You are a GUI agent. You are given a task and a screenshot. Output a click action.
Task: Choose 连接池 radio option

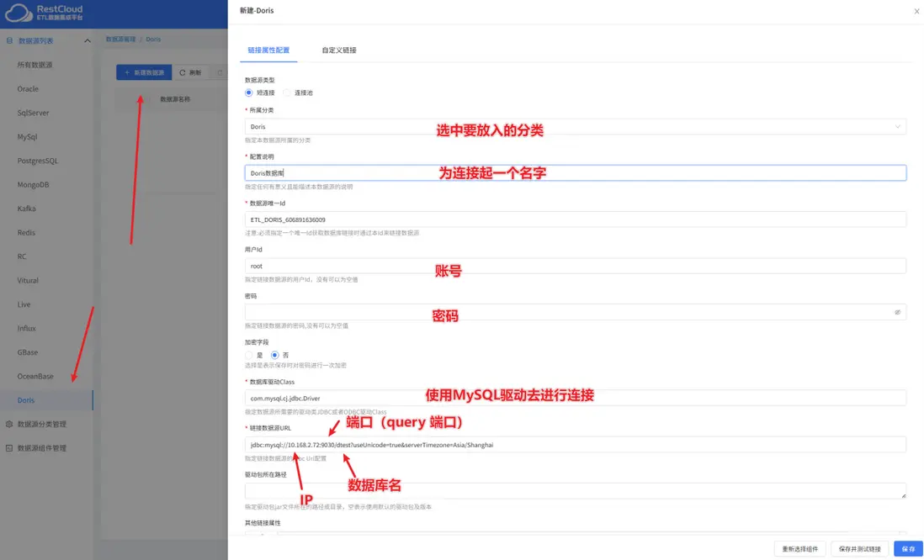pyautogui.click(x=287, y=92)
